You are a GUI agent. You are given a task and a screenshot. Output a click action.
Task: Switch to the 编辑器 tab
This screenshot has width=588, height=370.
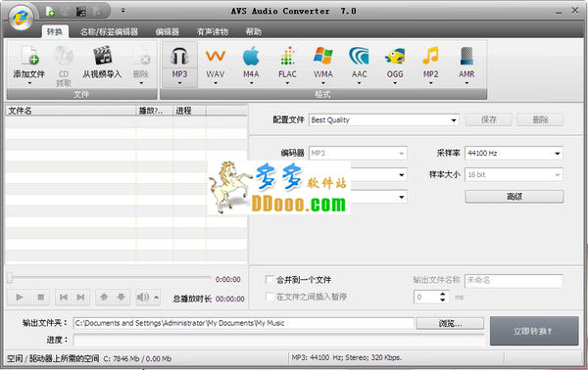(168, 32)
